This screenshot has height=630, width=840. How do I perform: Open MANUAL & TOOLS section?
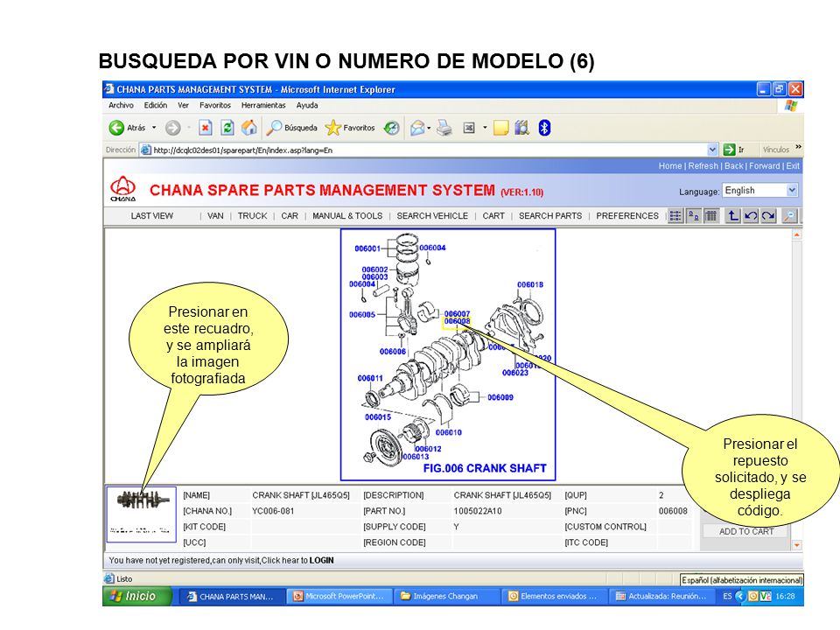tap(347, 216)
